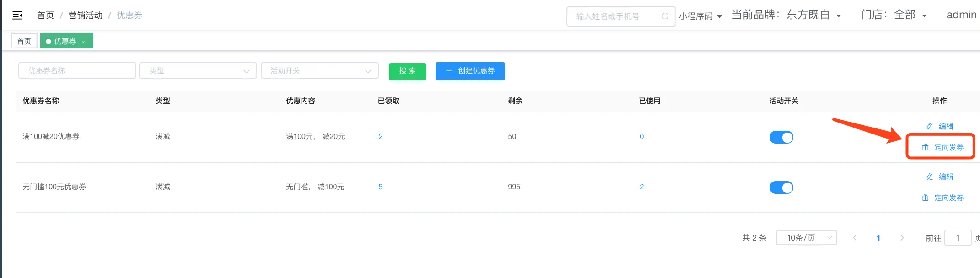Screen dimensions: 980x278
Task: Focus the 优惠券名称 input field
Action: click(77, 71)
